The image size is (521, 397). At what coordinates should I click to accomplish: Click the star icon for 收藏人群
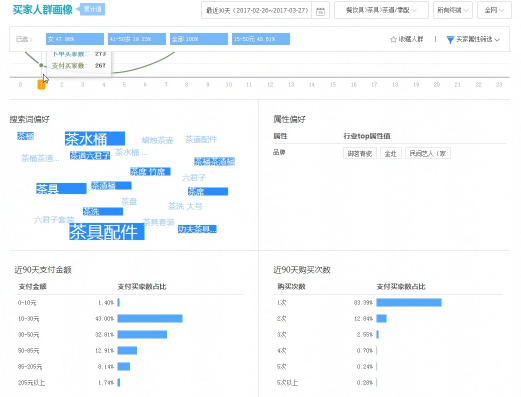tap(393, 39)
